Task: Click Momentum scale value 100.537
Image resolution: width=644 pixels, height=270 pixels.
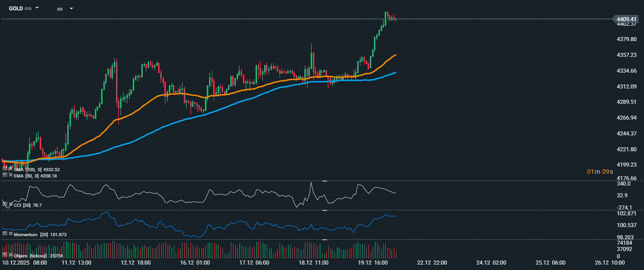Action: [626, 225]
